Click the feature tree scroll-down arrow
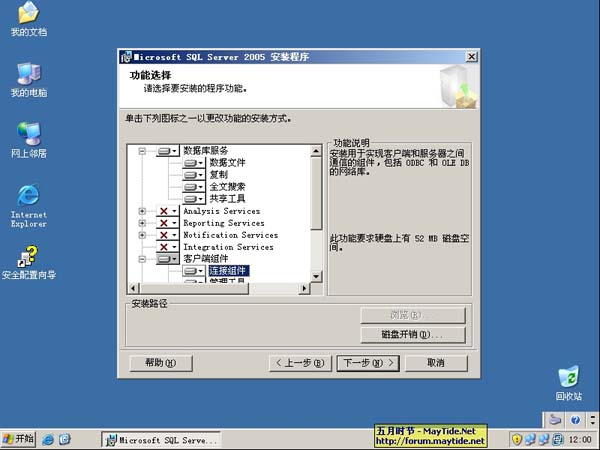 tap(317, 276)
